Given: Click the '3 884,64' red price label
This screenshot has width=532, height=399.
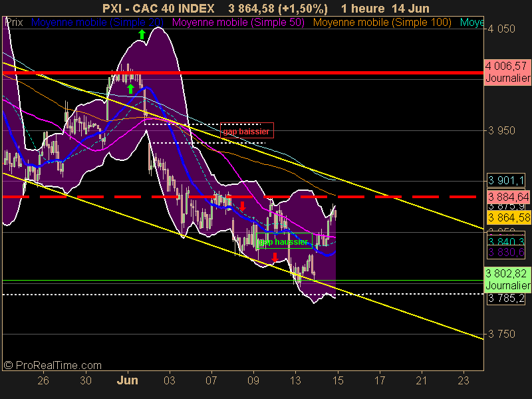Looking at the screenshot, I should point(509,197).
